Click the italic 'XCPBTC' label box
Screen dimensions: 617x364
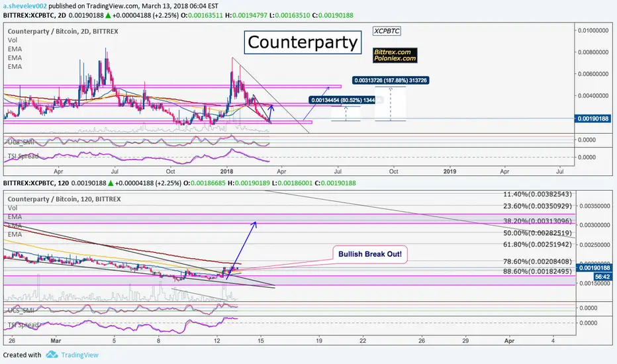[387, 31]
